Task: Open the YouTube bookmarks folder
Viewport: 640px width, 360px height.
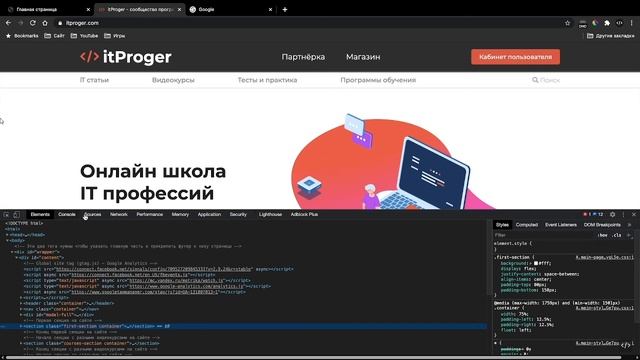Action: [x=84, y=36]
